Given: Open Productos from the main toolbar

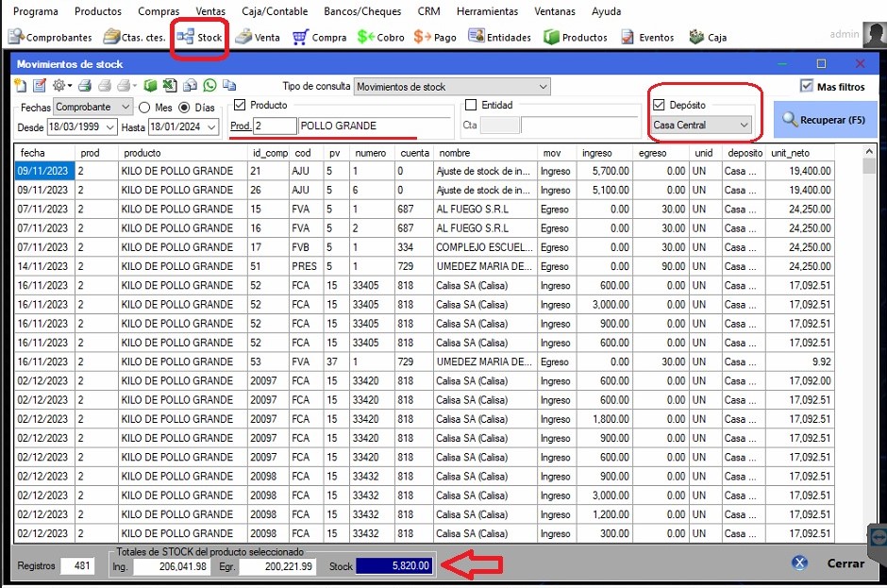Looking at the screenshot, I should click(x=576, y=38).
